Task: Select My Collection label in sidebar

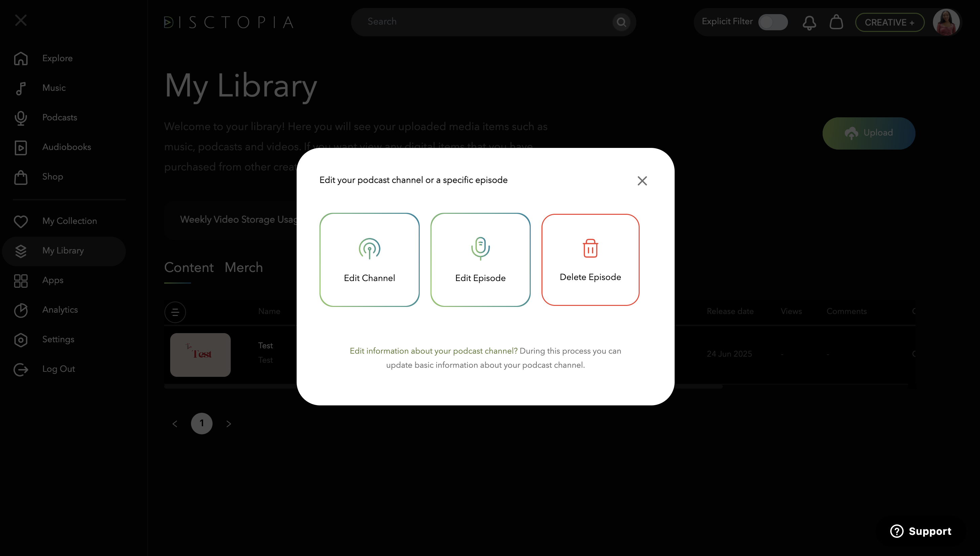Action: coord(70,221)
